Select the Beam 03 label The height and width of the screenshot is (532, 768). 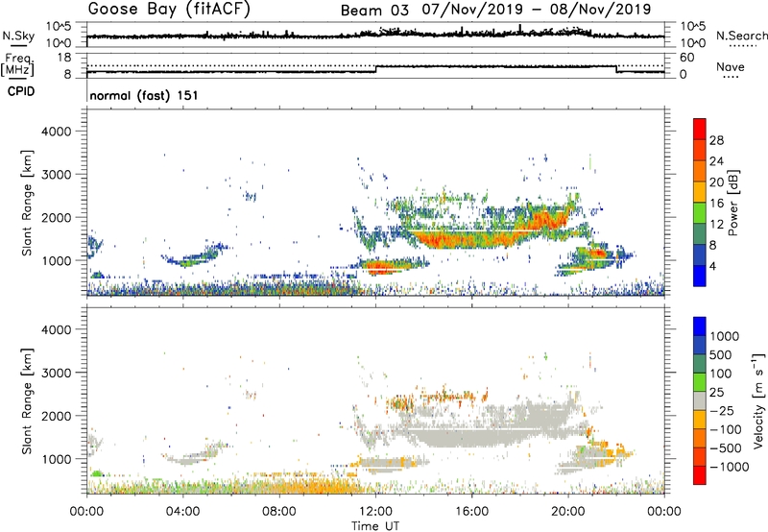coord(374,11)
